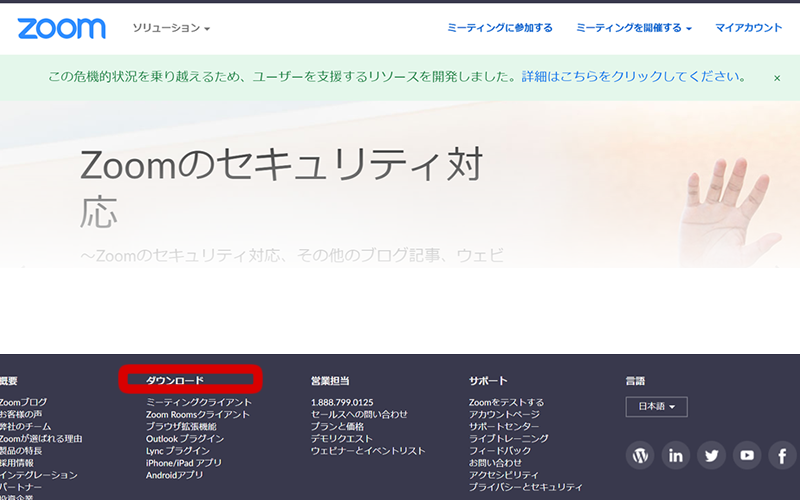Open the WordPress blog icon
800x500 pixels.
640,455
